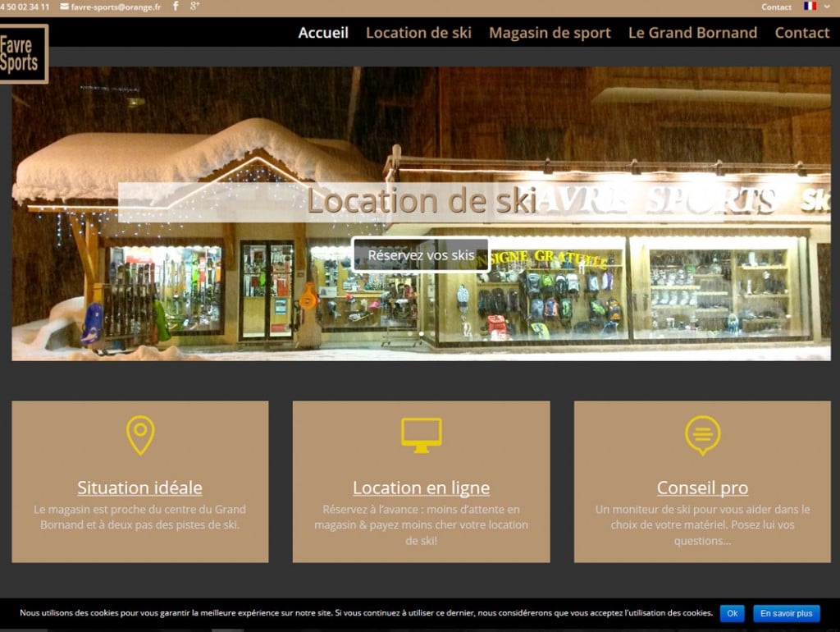Open the Facebook icon in top bar

click(176, 7)
